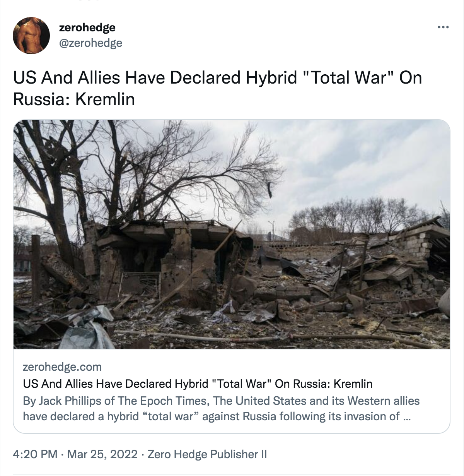Viewport: 464px width, 476px height.
Task: Click the 4:20 PM timestamp
Action: pyautogui.click(x=35, y=454)
